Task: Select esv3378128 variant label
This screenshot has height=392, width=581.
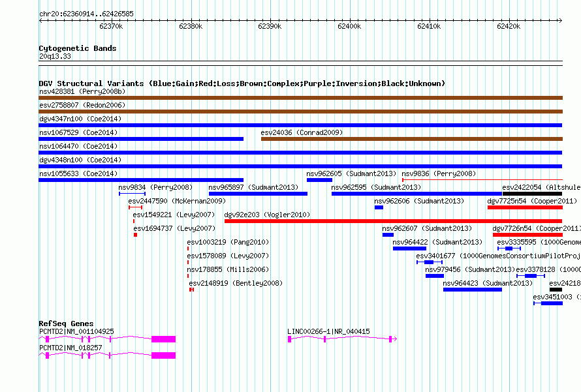Action: coord(548,269)
